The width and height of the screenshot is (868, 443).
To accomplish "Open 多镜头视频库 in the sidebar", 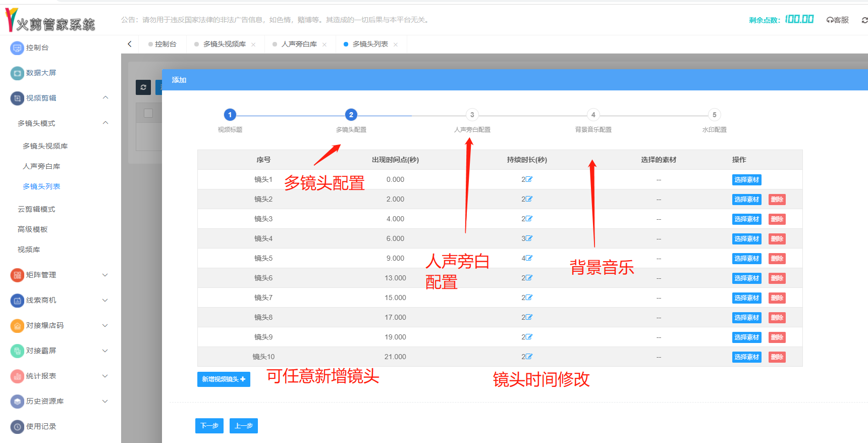I will [x=45, y=146].
